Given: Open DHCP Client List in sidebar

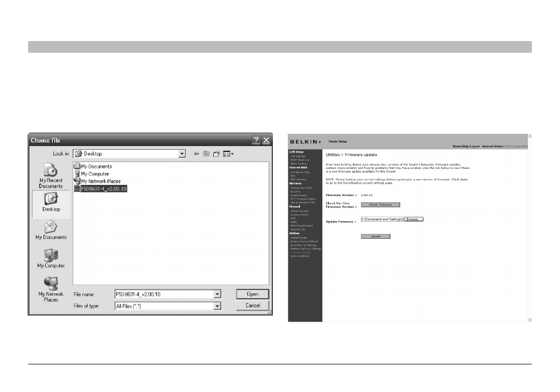Looking at the screenshot, I should click(299, 160).
